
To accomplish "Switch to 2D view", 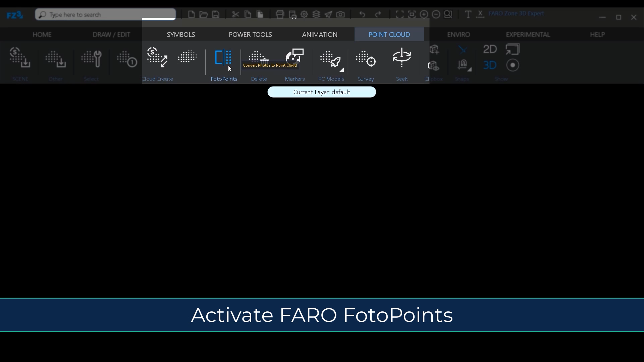I will pyautogui.click(x=490, y=49).
